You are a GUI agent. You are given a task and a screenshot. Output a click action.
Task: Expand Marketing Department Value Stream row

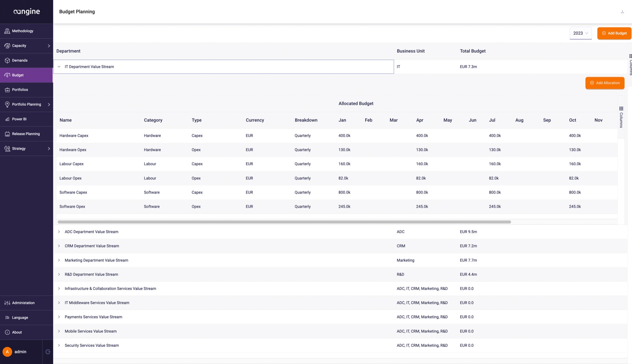coord(59,260)
